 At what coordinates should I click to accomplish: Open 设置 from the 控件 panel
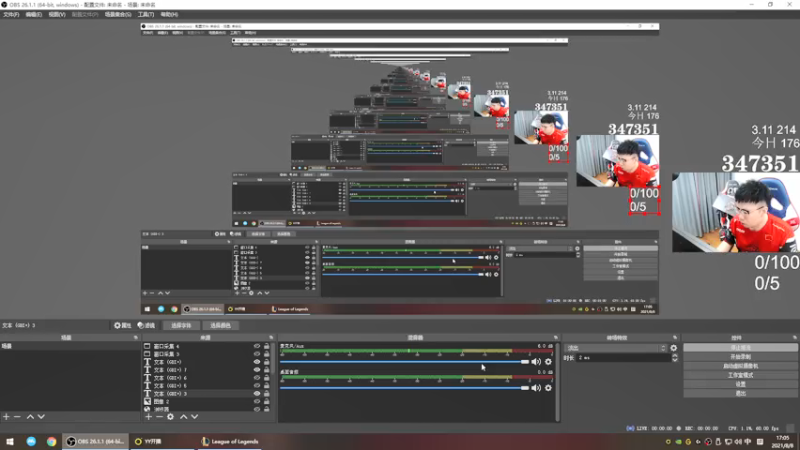tap(740, 385)
